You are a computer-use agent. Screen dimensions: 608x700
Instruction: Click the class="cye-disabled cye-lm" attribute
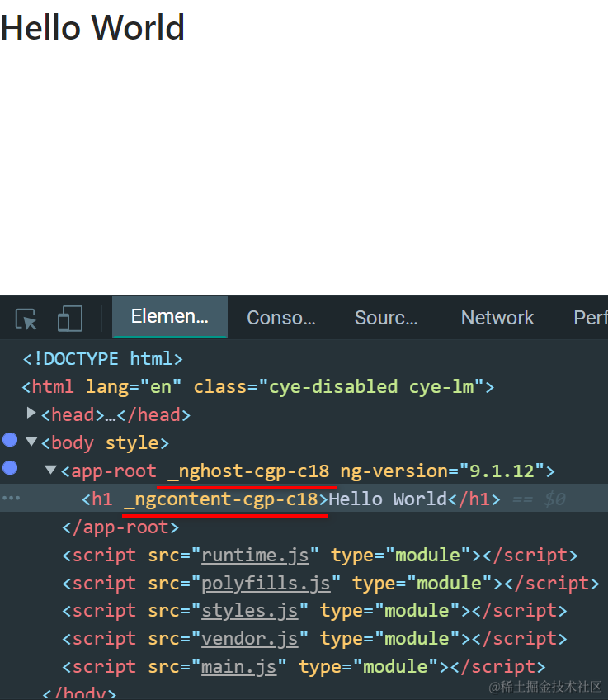(338, 387)
